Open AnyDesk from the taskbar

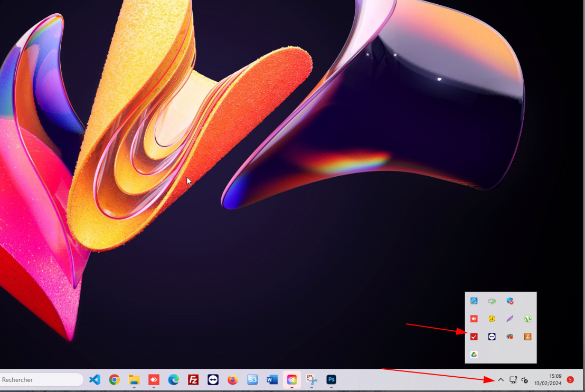click(154, 380)
